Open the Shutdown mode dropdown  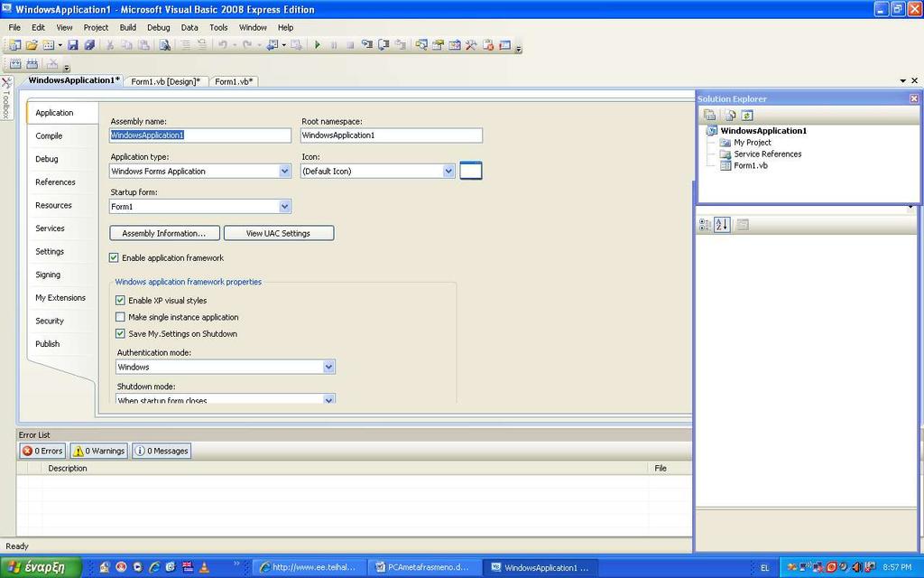(x=328, y=399)
